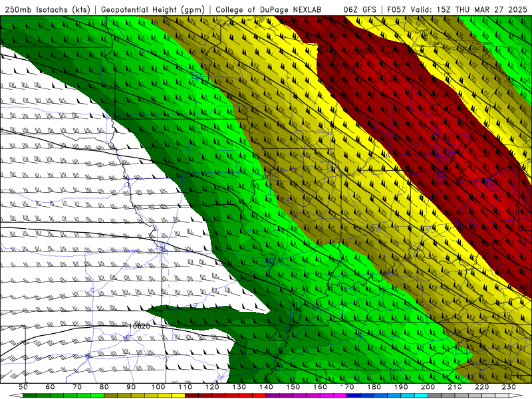Click the 90 label on the isotach scale
Screen dimensions: 532x399
click(x=131, y=387)
